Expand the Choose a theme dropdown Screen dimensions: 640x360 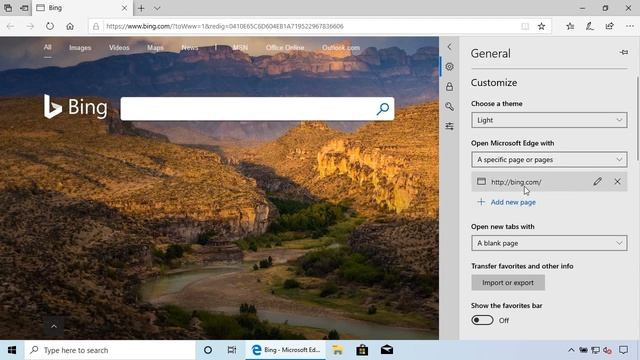coord(549,120)
